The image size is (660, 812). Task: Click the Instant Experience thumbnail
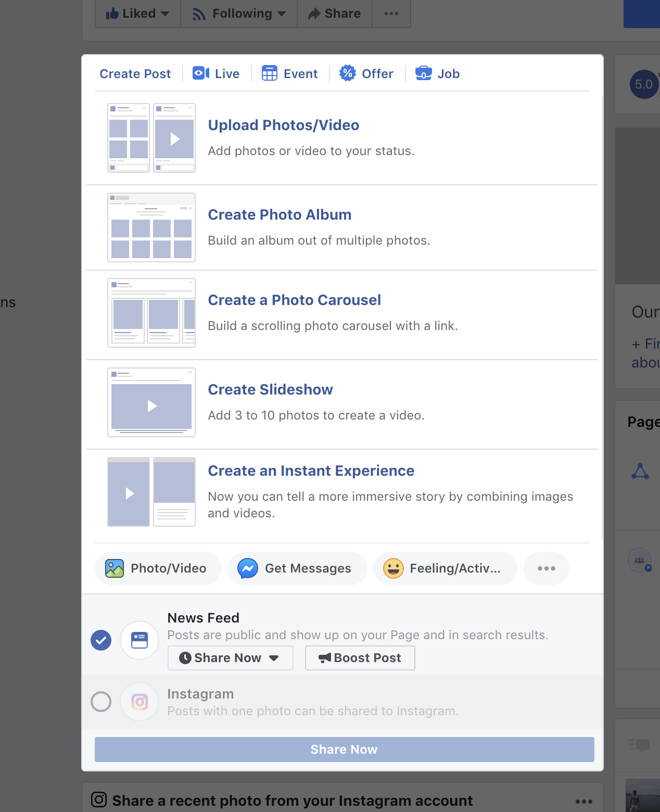[x=151, y=492]
